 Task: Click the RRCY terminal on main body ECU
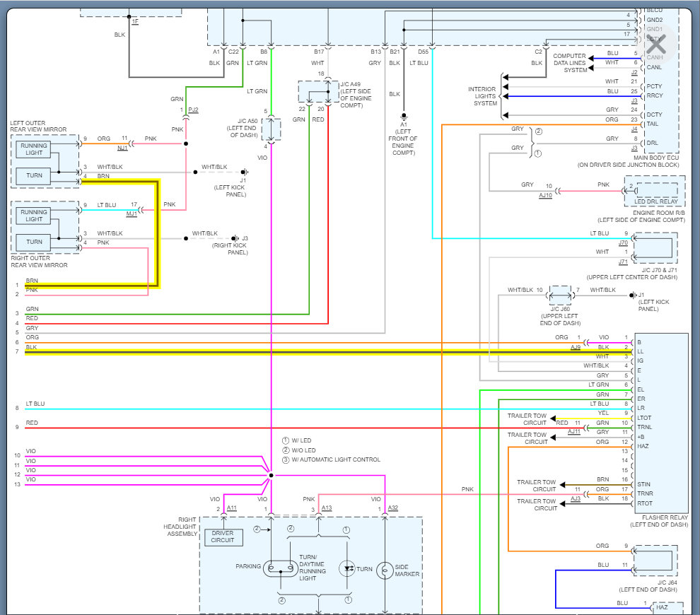pos(655,95)
